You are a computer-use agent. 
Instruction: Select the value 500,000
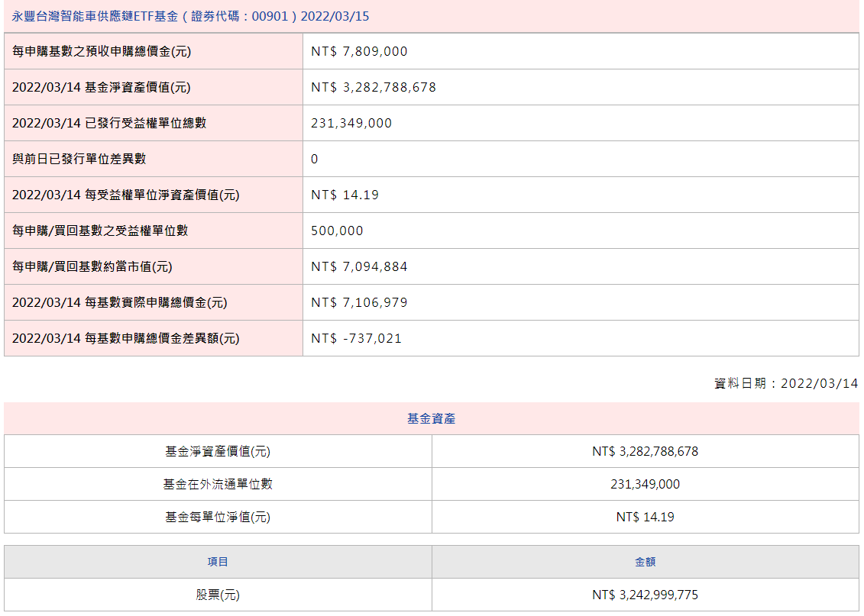coord(337,231)
